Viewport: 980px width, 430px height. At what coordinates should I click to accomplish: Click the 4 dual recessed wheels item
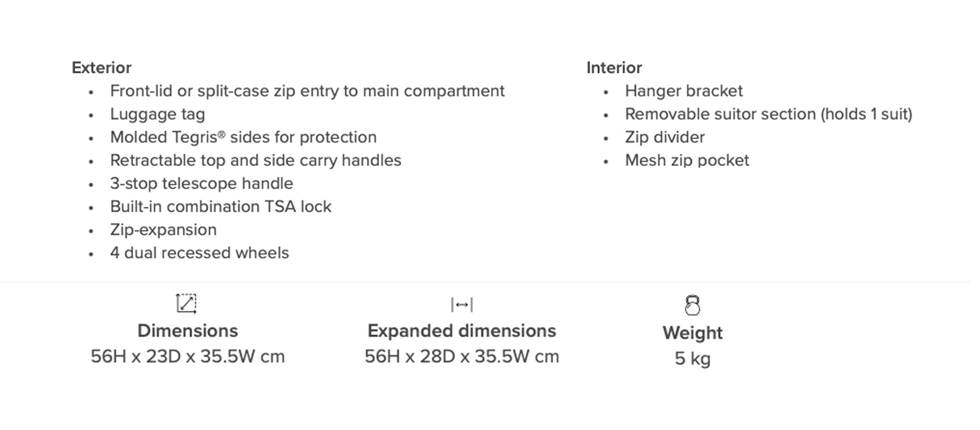coord(199,253)
